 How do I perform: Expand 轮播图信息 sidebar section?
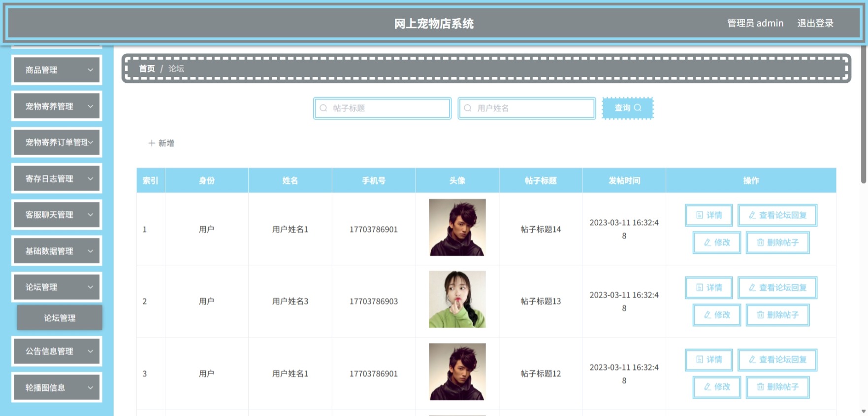coord(57,387)
